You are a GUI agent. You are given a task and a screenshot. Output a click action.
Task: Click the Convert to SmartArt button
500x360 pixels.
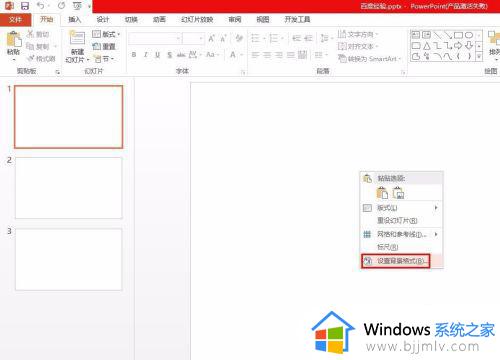pos(369,59)
